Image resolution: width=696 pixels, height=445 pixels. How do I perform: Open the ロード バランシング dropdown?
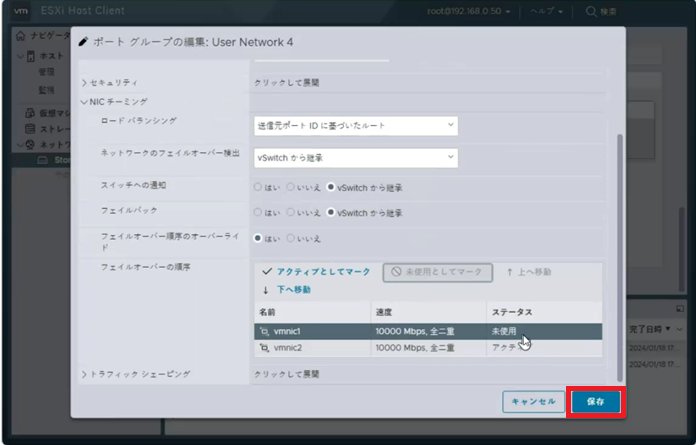pyautogui.click(x=356, y=126)
